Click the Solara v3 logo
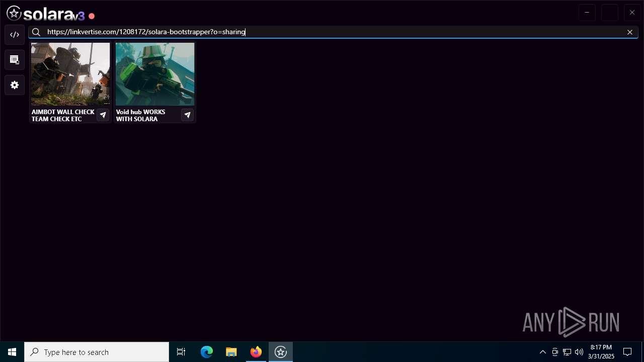 click(46, 14)
